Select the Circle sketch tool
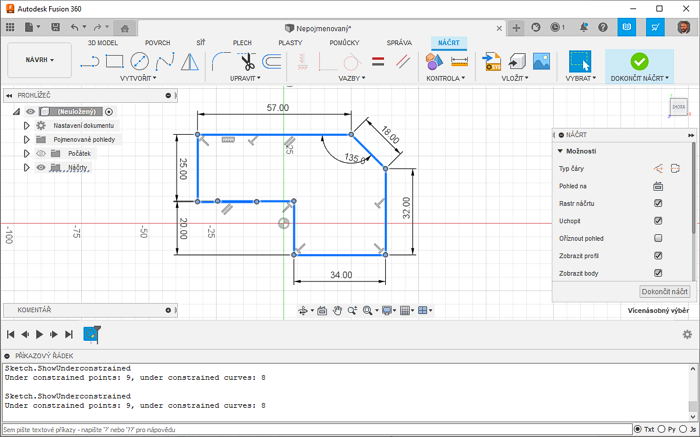Screen dimensions: 700x437 tap(139, 61)
